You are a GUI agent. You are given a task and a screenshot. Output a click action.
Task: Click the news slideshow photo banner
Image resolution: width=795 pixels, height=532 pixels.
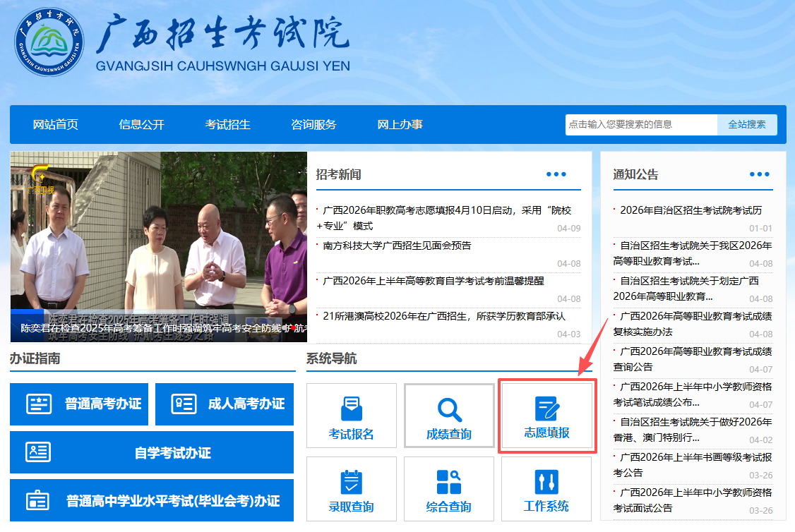(159, 240)
